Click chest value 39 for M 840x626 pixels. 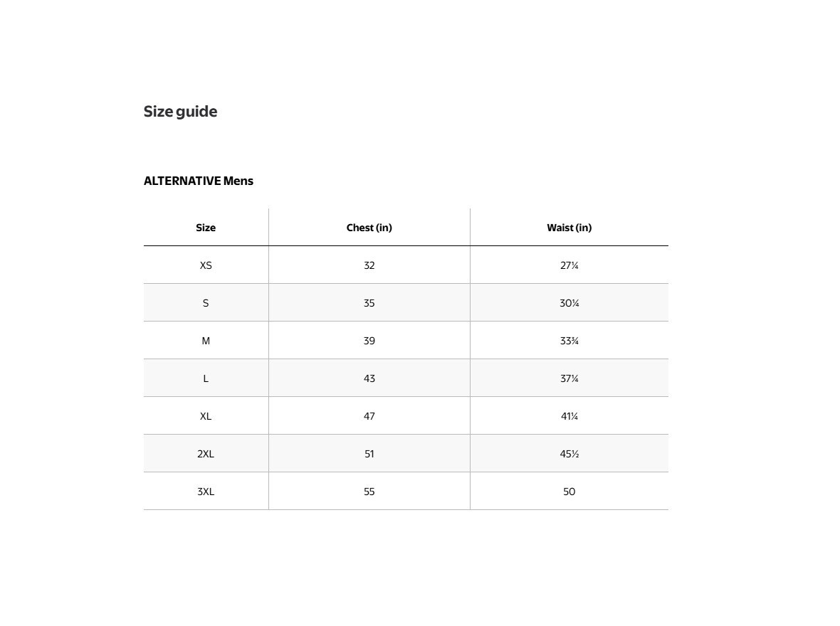[x=369, y=341]
